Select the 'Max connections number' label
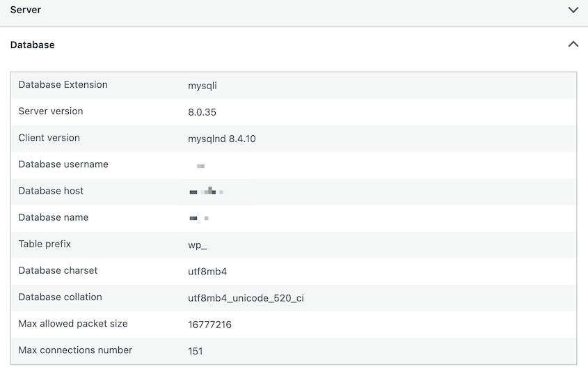The height and width of the screenshot is (374, 588). pyautogui.click(x=75, y=350)
